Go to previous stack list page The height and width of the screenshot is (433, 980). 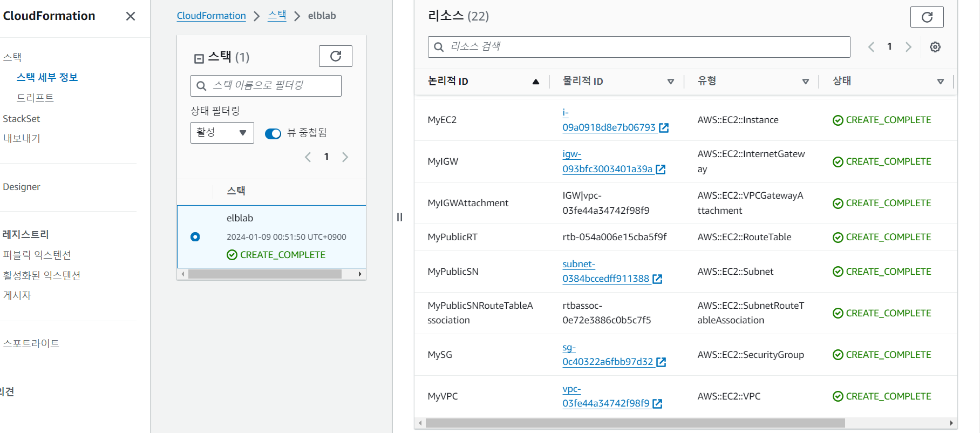pyautogui.click(x=308, y=157)
